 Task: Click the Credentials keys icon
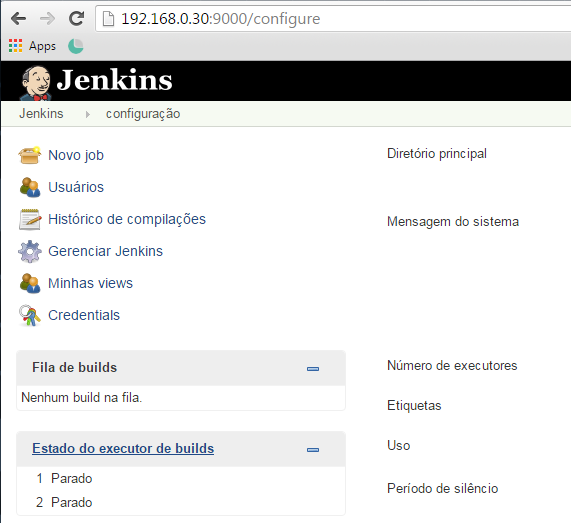(29, 315)
